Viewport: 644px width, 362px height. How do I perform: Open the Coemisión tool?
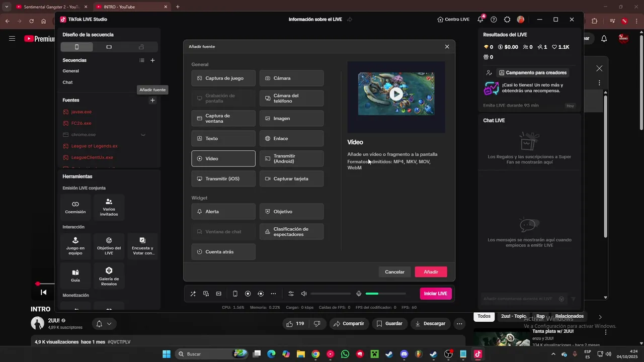coord(75,207)
